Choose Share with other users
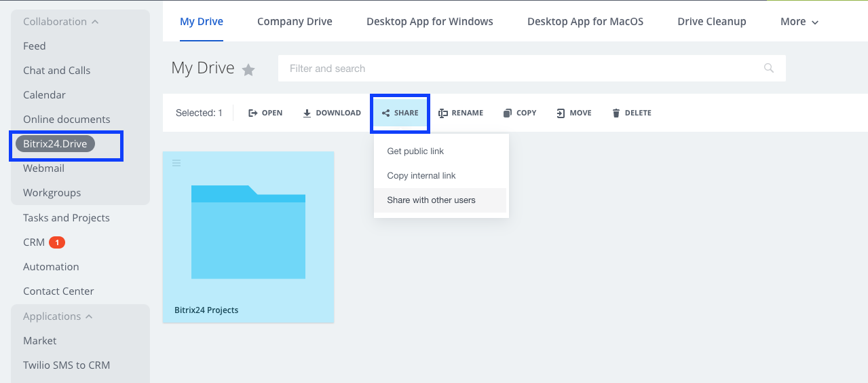The image size is (868, 383). [440, 200]
